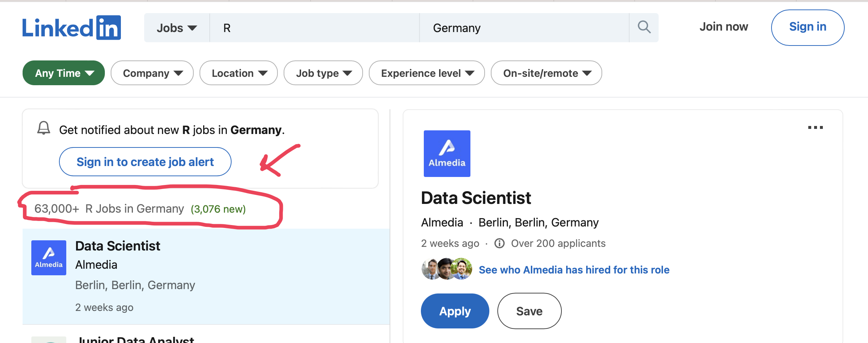
Task: Click the Almedia logo in job details
Action: pos(447,154)
